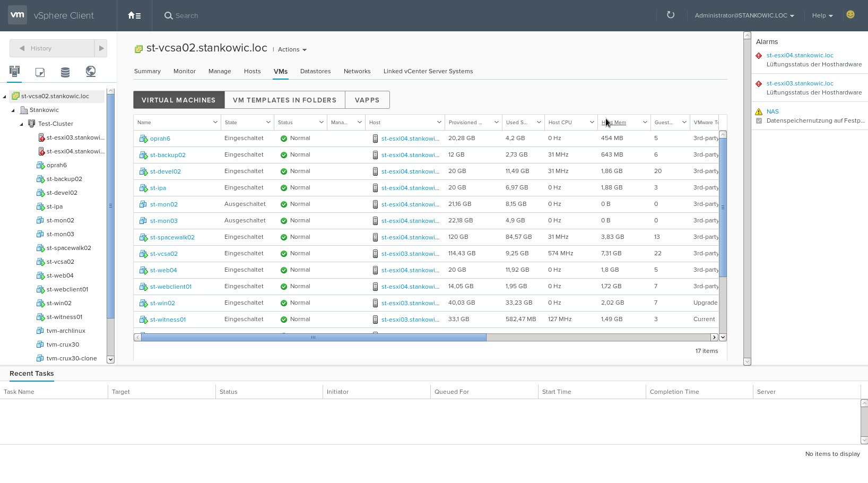Click the Linked vCenter Server Systems tab
Screen dimensions: 868x483
click(x=428, y=71)
